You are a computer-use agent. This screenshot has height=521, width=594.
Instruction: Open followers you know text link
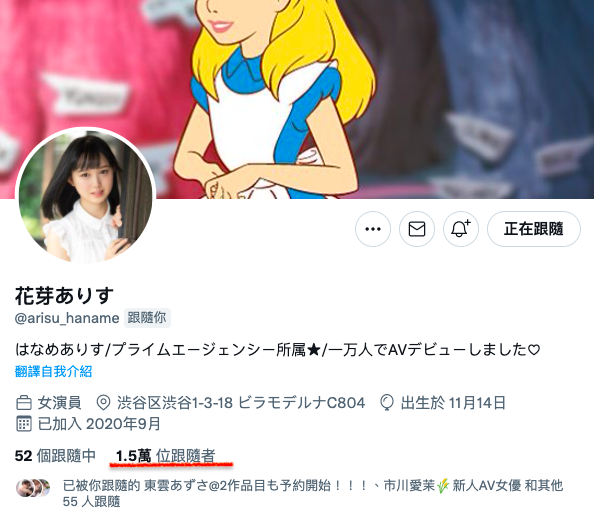point(313,493)
